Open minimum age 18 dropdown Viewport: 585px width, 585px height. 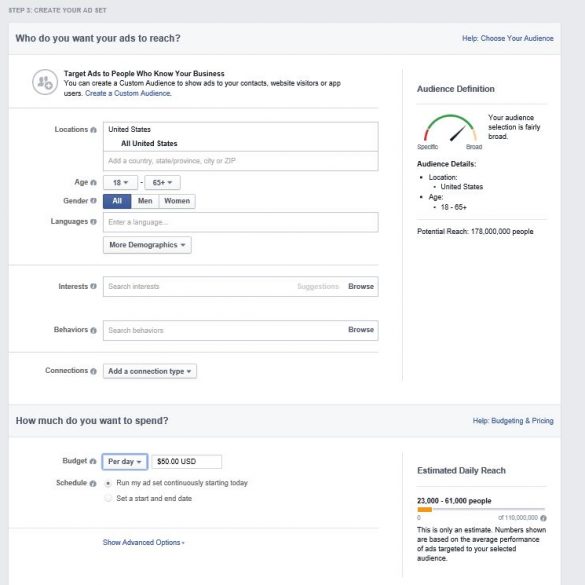click(120, 182)
